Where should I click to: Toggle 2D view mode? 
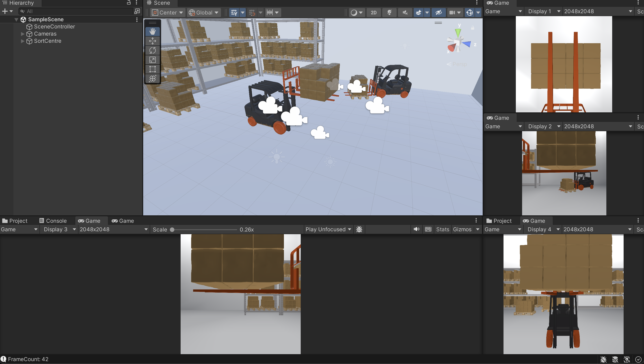[x=374, y=13]
